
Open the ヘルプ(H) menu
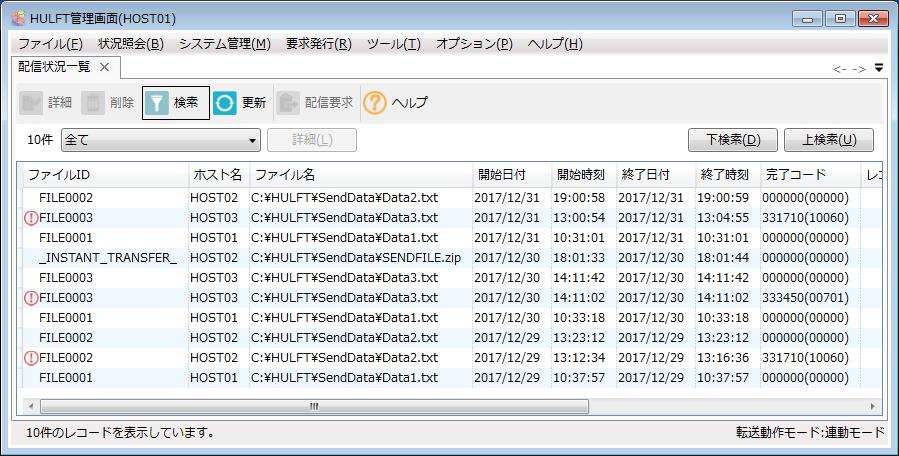[x=555, y=44]
